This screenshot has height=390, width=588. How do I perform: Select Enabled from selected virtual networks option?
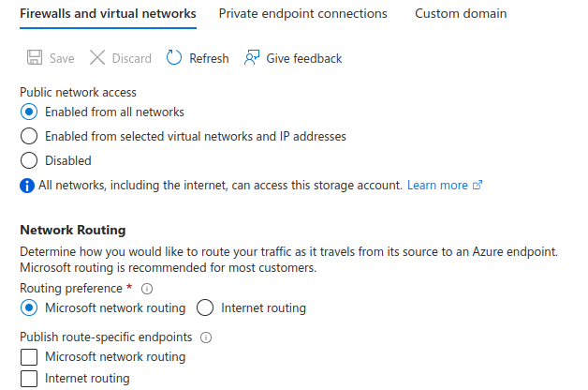(29, 136)
